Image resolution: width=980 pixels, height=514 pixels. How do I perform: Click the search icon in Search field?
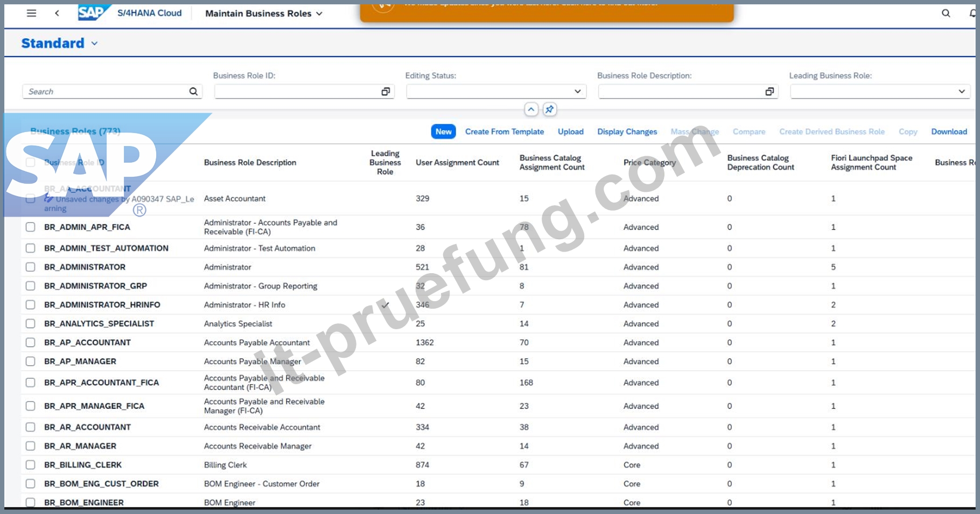pyautogui.click(x=193, y=92)
